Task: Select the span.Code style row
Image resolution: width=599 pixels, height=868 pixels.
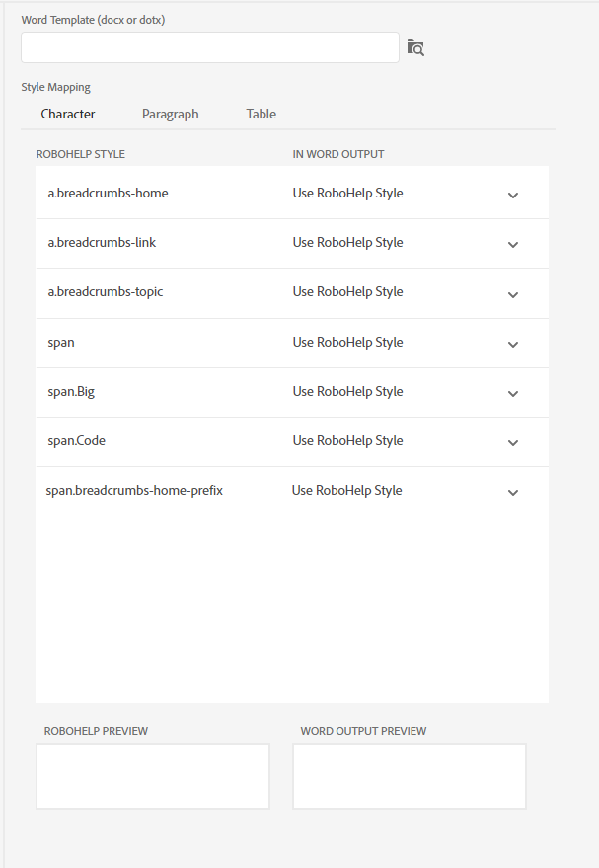Action: tap(76, 440)
